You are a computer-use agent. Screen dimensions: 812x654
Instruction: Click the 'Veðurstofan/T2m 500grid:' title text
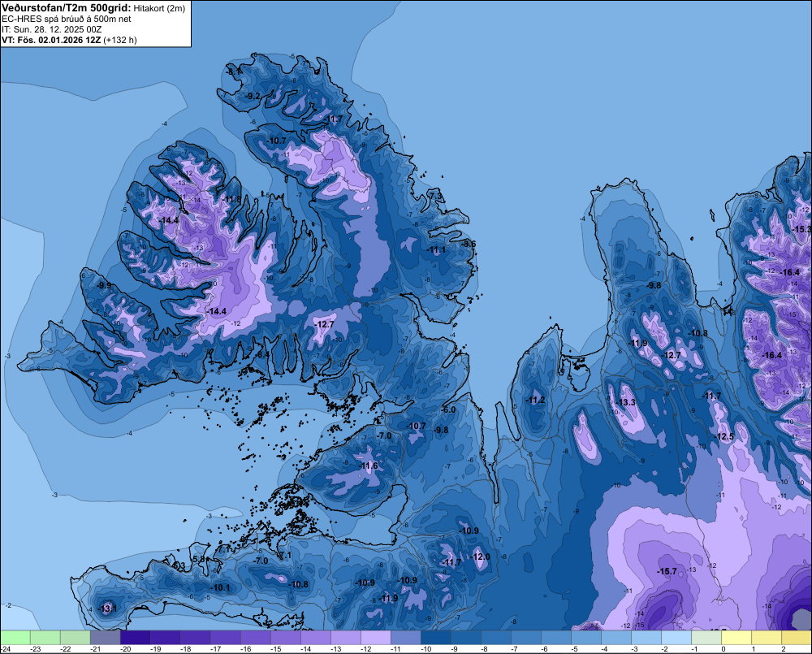click(x=66, y=8)
